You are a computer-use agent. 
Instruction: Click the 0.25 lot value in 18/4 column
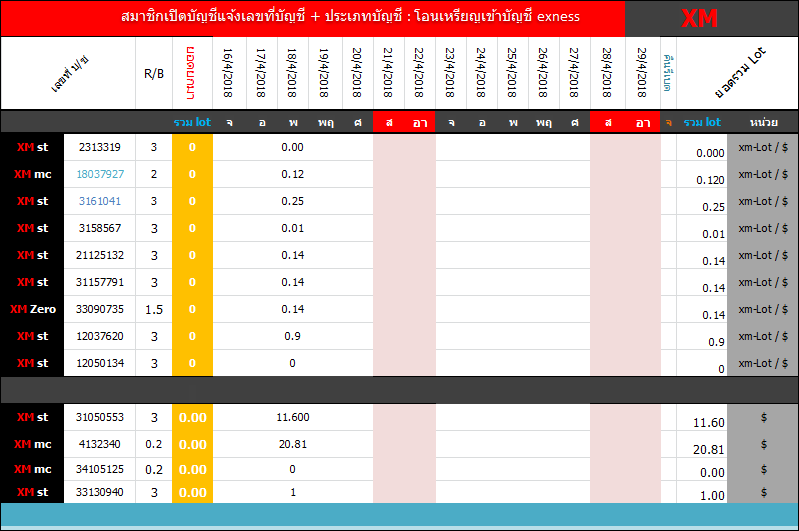(x=292, y=201)
